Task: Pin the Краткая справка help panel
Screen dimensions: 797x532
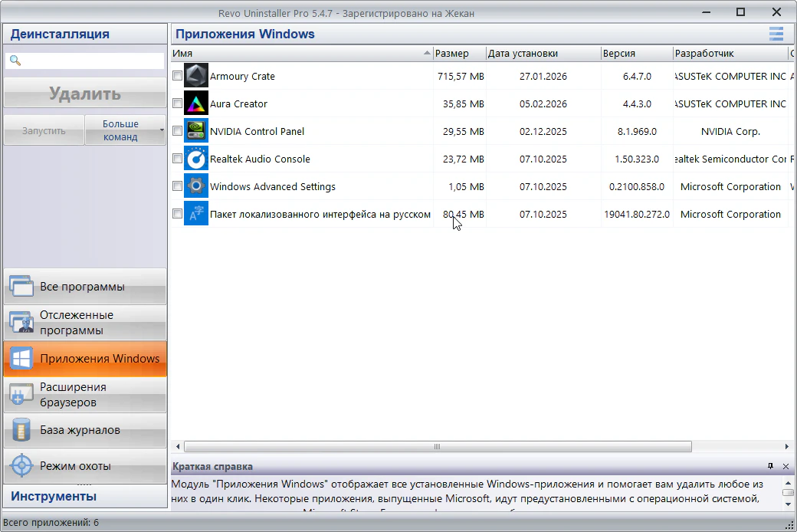Action: [770, 466]
